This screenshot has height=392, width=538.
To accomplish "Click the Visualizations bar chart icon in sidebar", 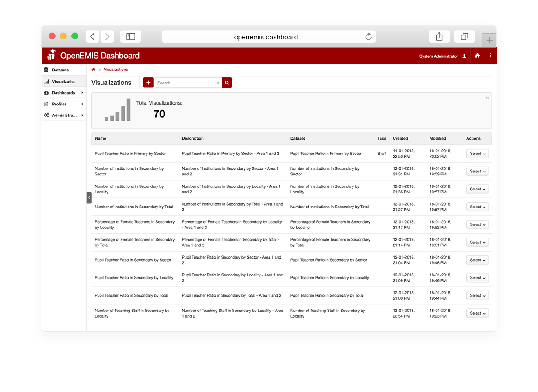I will pyautogui.click(x=46, y=81).
